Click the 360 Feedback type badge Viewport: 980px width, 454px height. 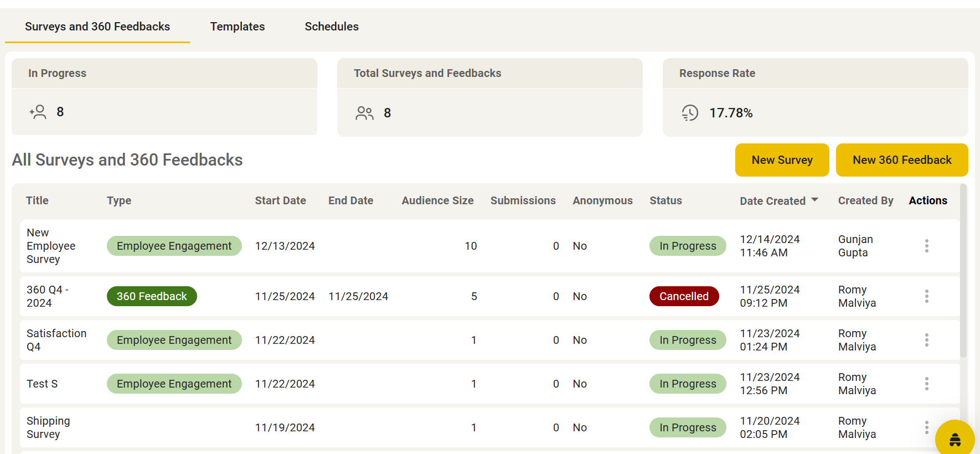pos(152,296)
